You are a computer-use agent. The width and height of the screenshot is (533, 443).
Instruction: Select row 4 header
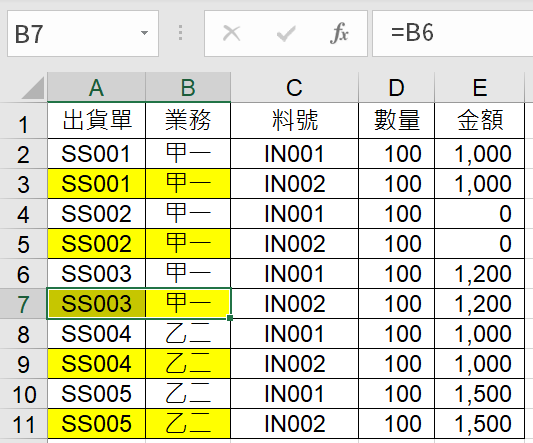pyautogui.click(x=23, y=214)
